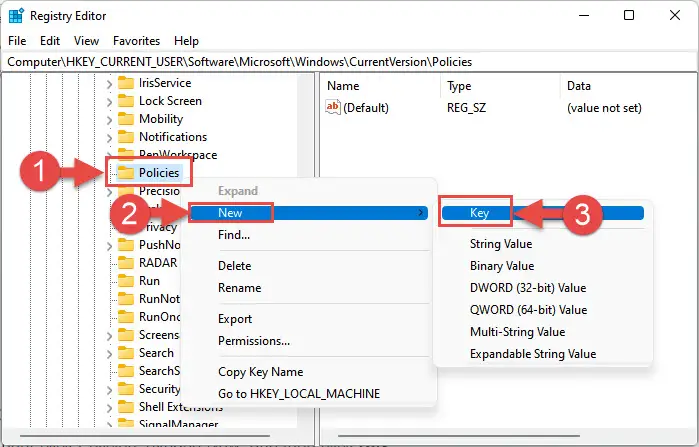
Task: Click the Policies folder icon
Action: tap(126, 172)
